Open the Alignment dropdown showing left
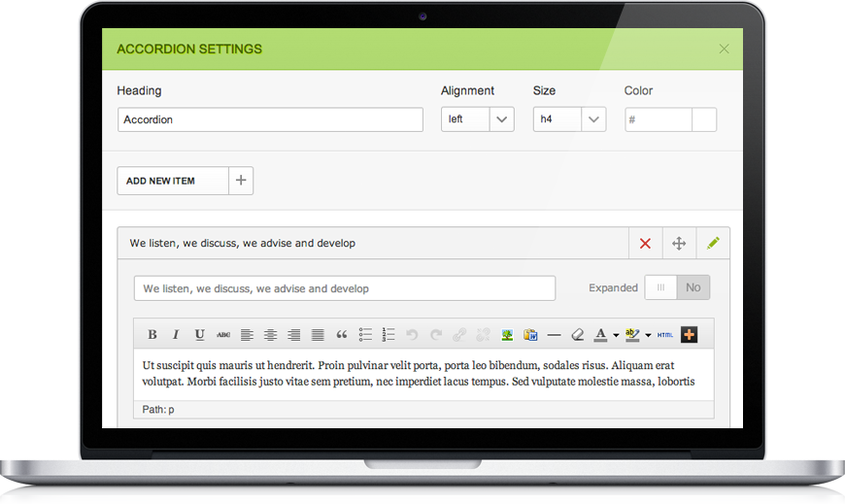Viewport: 845px width, 504px height. 478,119
